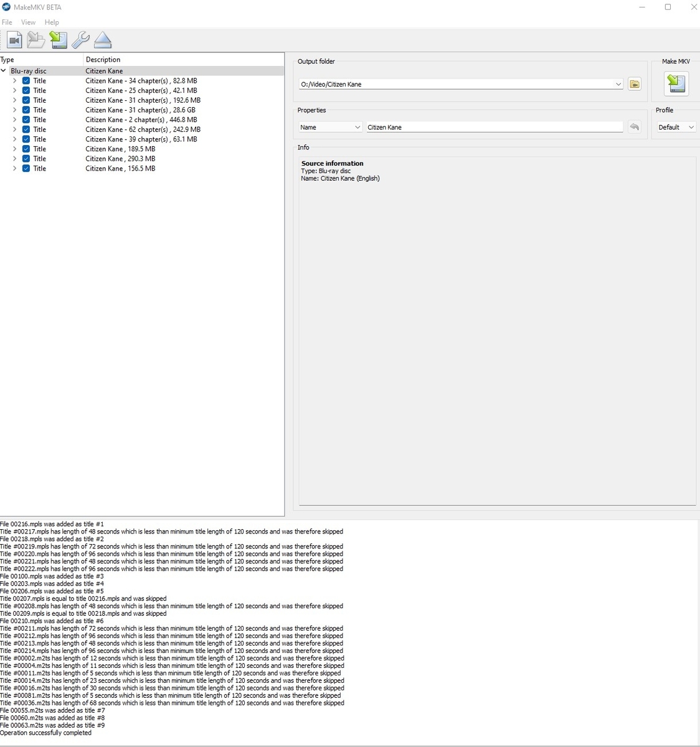Toggle checkbox for the 28.6 GB title
Screen dimensions: 700x747
pyautogui.click(x=26, y=110)
